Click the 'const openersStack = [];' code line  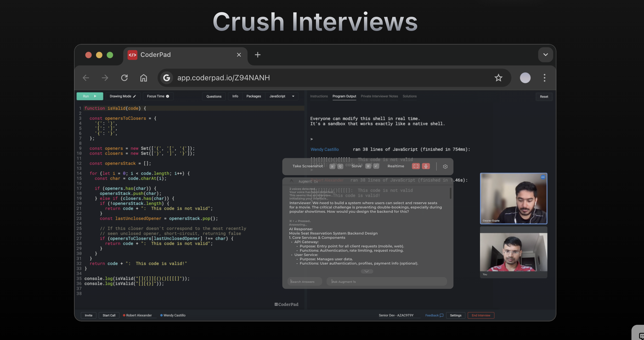point(120,163)
